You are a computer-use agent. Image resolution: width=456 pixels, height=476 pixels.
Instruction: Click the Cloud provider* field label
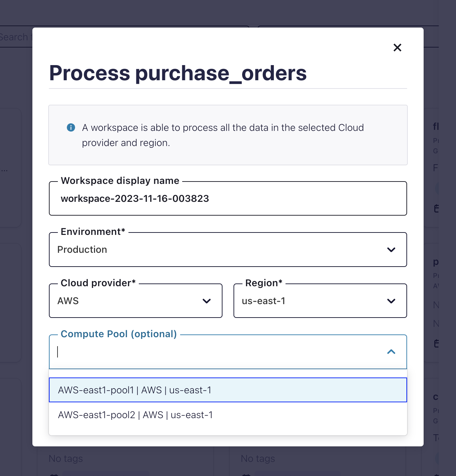click(98, 283)
